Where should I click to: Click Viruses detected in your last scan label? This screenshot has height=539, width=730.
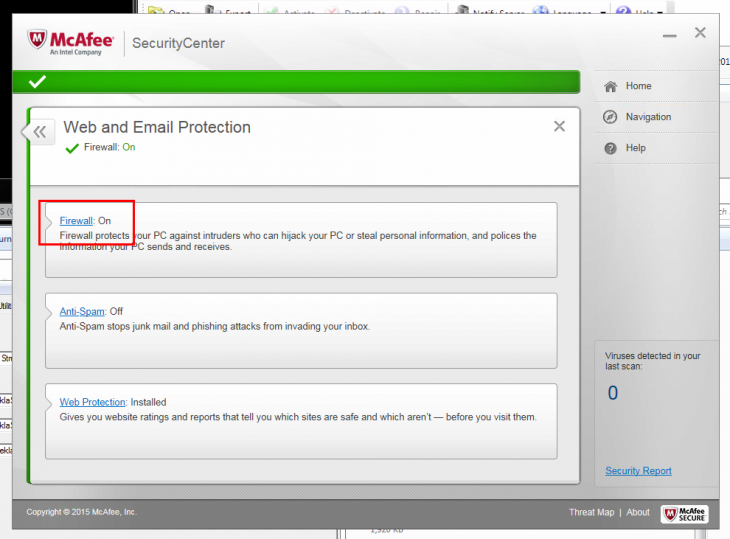[x=652, y=361]
